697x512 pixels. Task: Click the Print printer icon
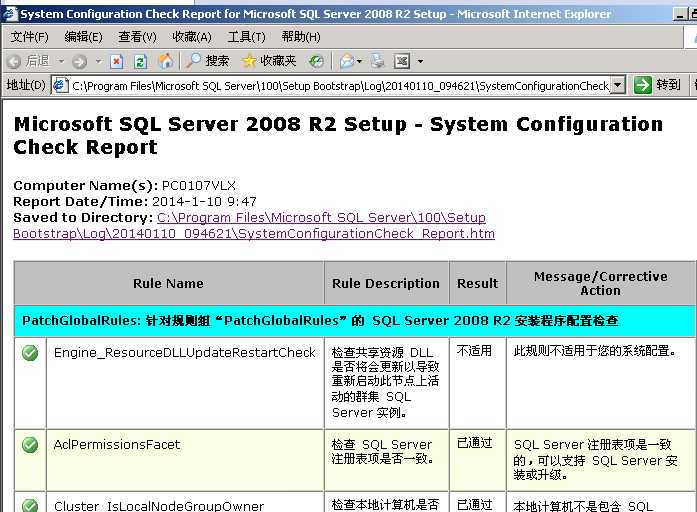pyautogui.click(x=378, y=61)
